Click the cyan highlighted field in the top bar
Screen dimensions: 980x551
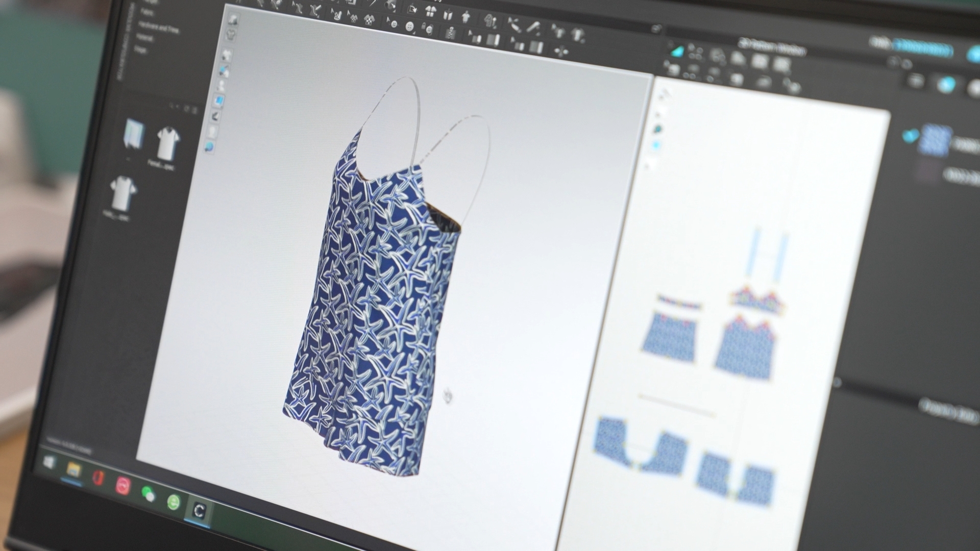point(923,48)
